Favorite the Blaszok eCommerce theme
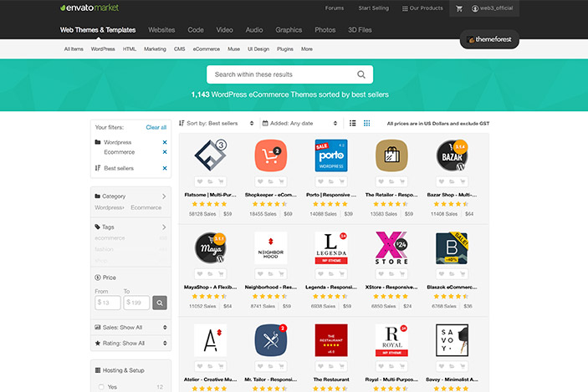The width and height of the screenshot is (588, 392). [x=442, y=274]
